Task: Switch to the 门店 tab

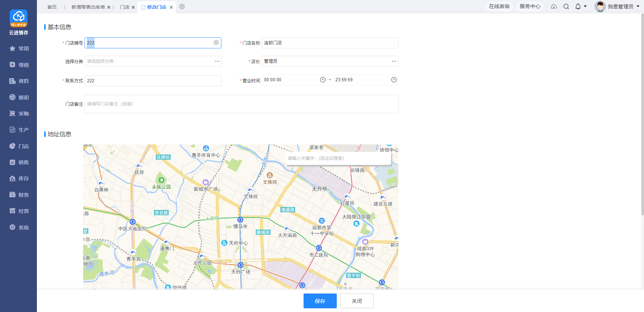Action: click(125, 7)
